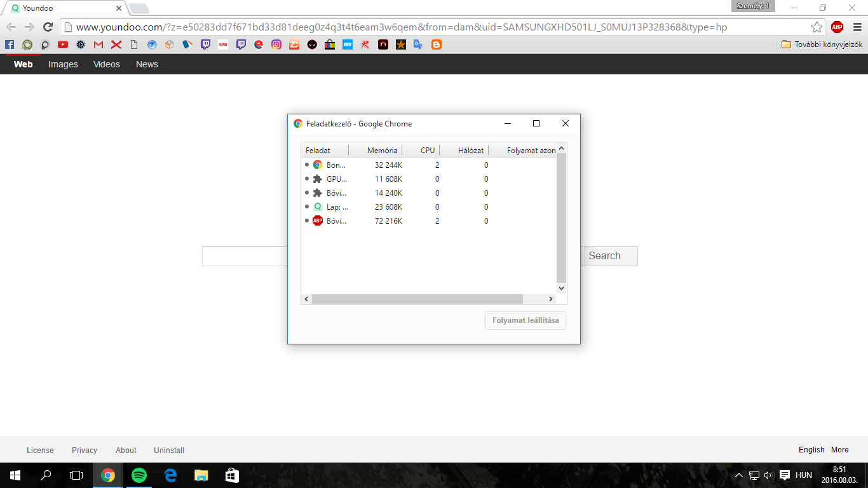Switch input language via HUN indicator
The height and width of the screenshot is (488, 868).
point(804,475)
